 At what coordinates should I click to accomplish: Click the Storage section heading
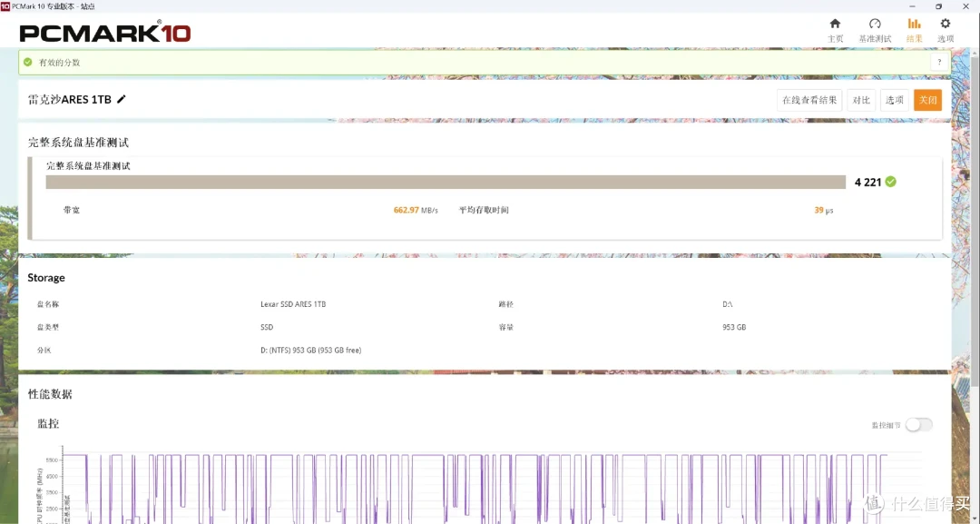46,278
